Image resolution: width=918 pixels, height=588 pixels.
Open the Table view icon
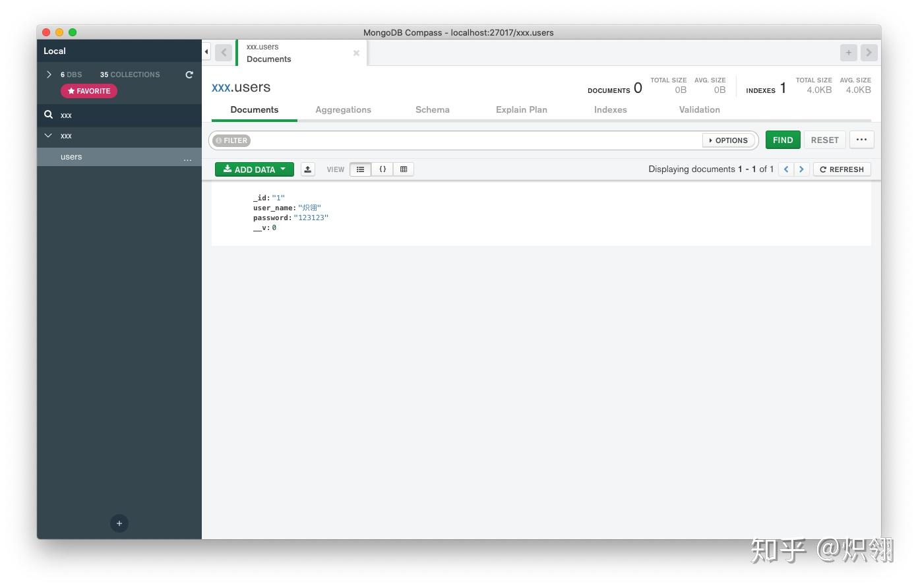[x=404, y=169]
